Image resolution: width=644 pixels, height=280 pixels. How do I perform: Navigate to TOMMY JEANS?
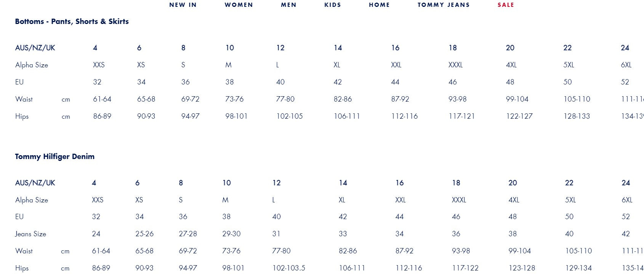pos(444,5)
